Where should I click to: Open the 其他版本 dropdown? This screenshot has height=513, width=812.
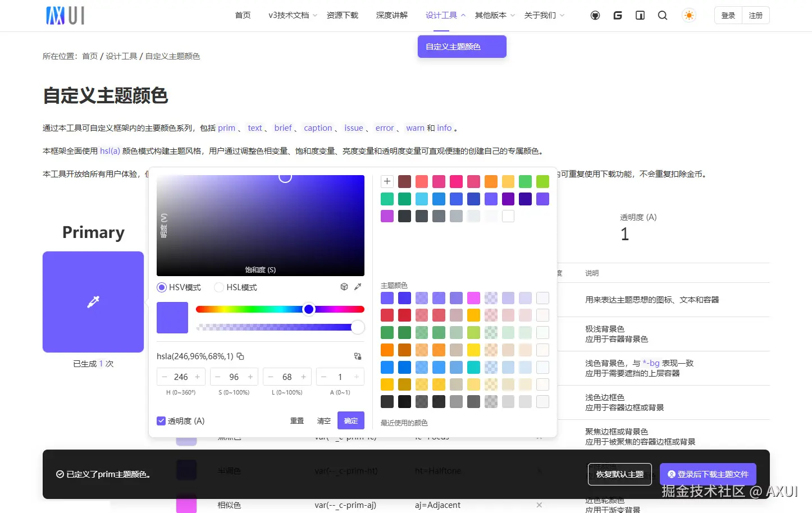tap(490, 15)
